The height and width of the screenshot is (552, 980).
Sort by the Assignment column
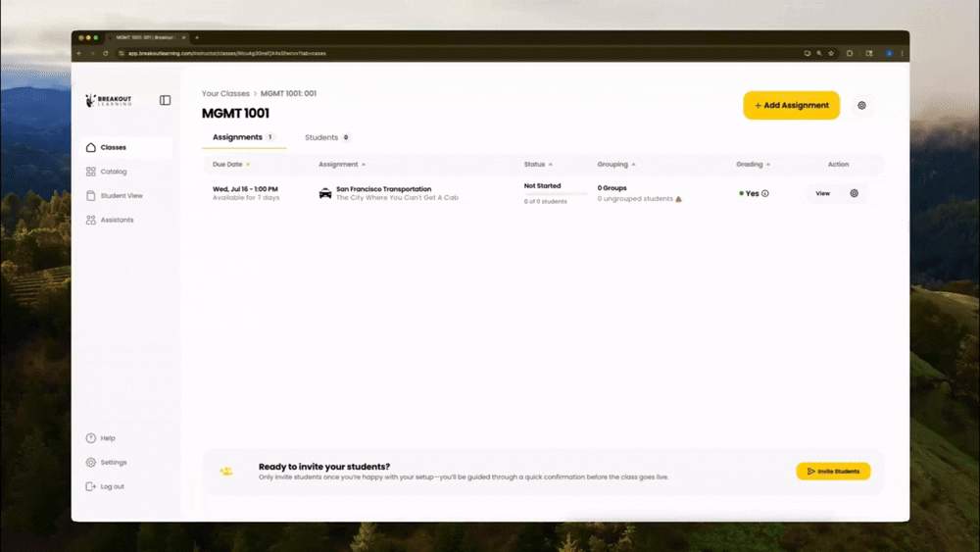click(342, 165)
